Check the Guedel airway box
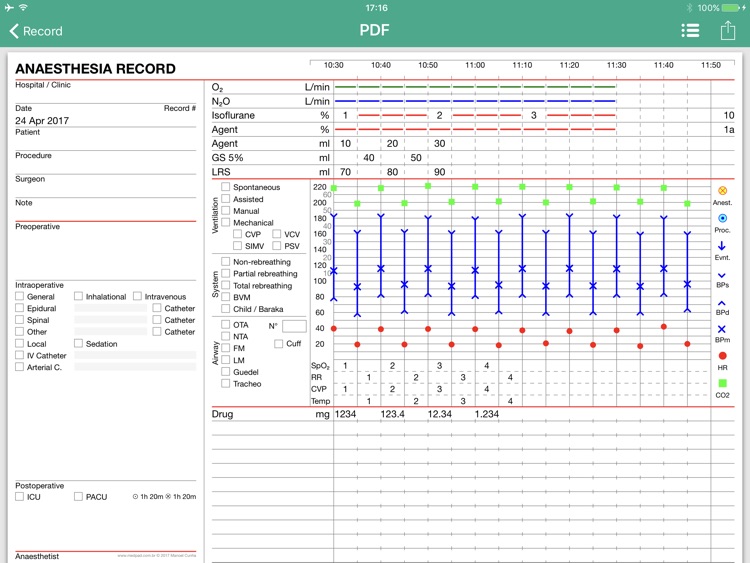The width and height of the screenshot is (750, 563). click(225, 372)
